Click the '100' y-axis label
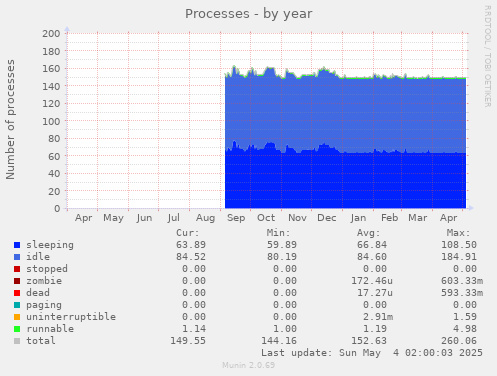This screenshot has height=376, width=497. [51, 121]
